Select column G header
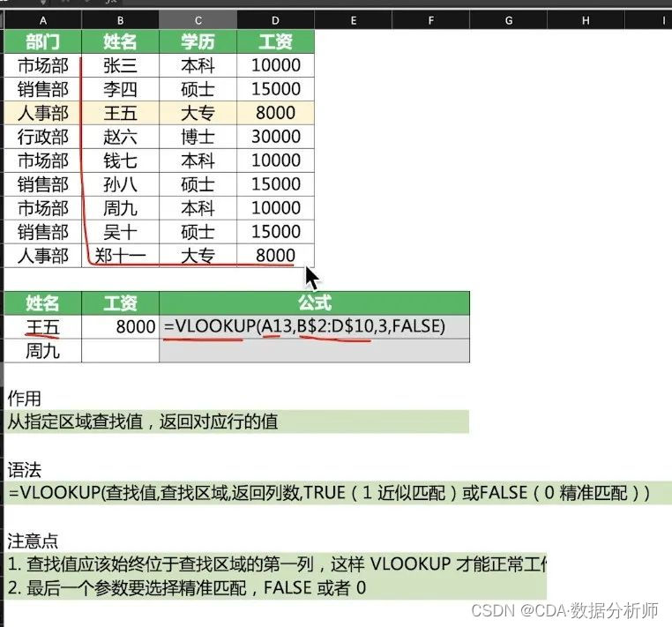The height and width of the screenshot is (627, 672). click(x=508, y=20)
